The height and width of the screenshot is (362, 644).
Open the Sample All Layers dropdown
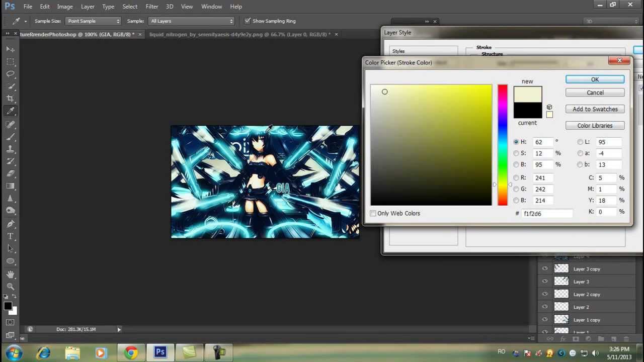[x=192, y=21]
